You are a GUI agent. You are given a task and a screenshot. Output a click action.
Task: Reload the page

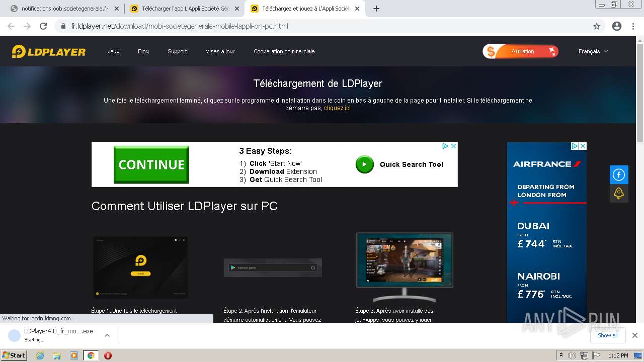pyautogui.click(x=43, y=26)
